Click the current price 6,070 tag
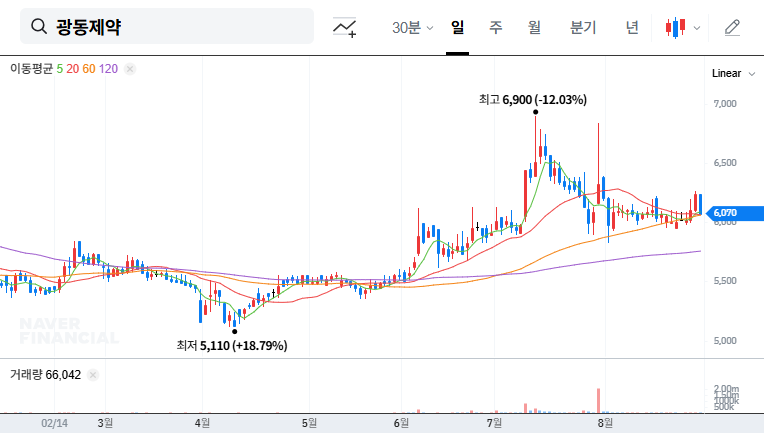 (x=735, y=213)
